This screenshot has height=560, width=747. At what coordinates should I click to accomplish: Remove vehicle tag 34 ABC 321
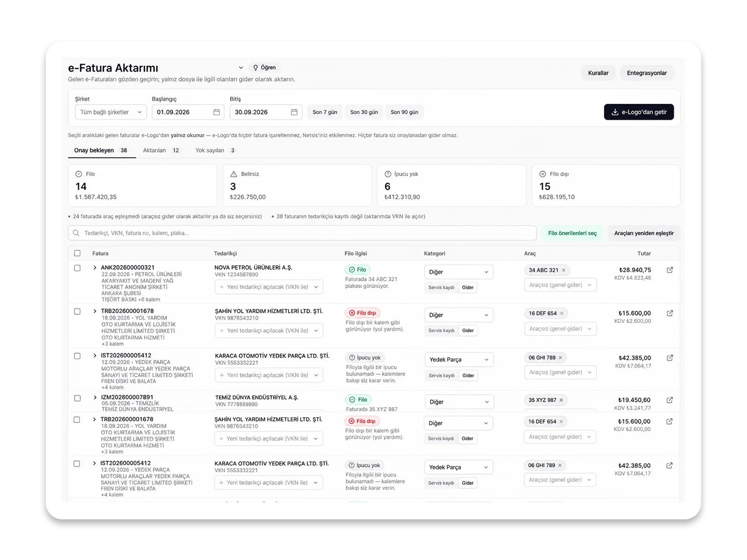pyautogui.click(x=564, y=270)
